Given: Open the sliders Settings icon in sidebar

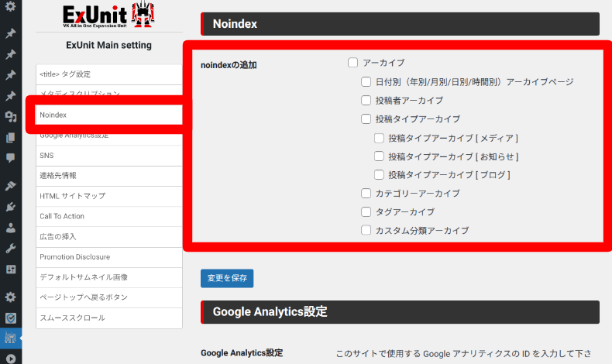Looking at the screenshot, I should coord(11,270).
